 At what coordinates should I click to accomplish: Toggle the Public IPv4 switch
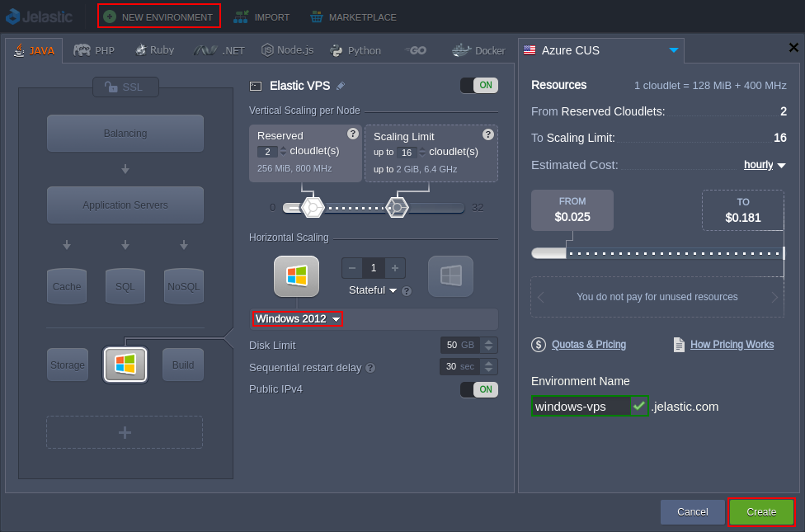(479, 389)
